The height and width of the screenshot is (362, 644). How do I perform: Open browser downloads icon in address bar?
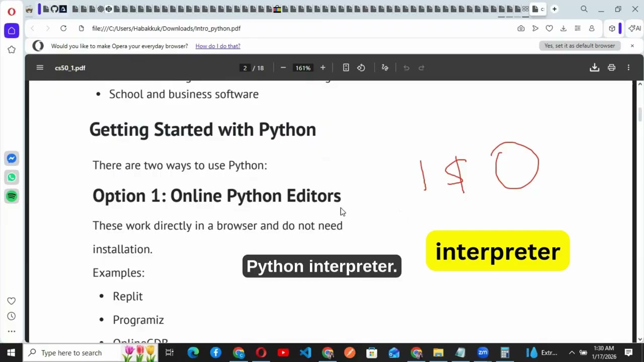[563, 29]
